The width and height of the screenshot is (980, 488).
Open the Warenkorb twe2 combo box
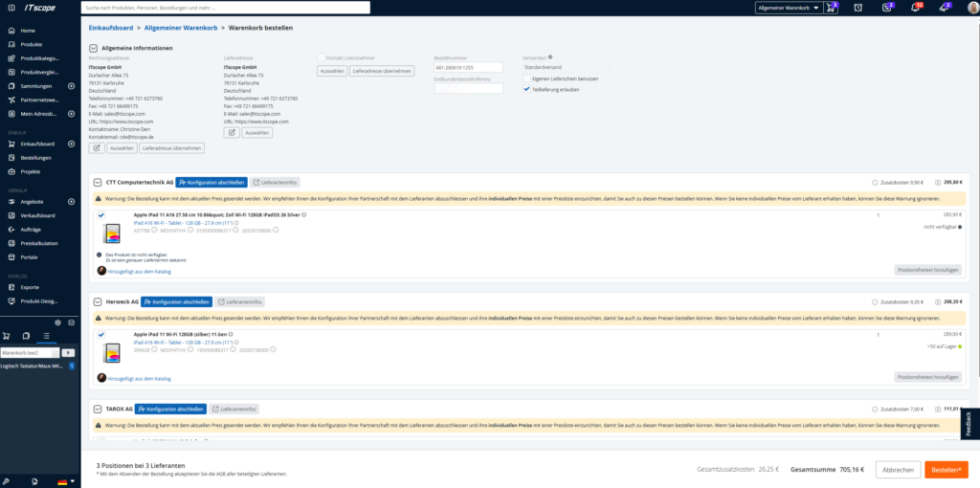click(30, 353)
